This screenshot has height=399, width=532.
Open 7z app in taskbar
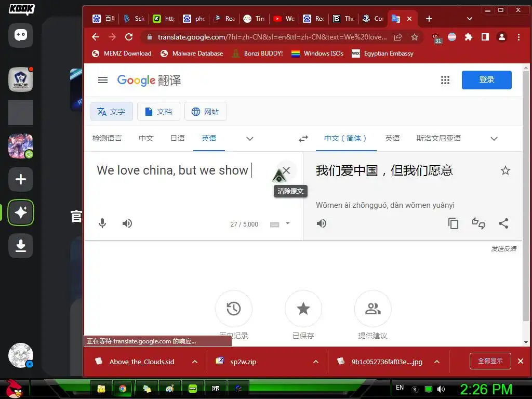216,389
